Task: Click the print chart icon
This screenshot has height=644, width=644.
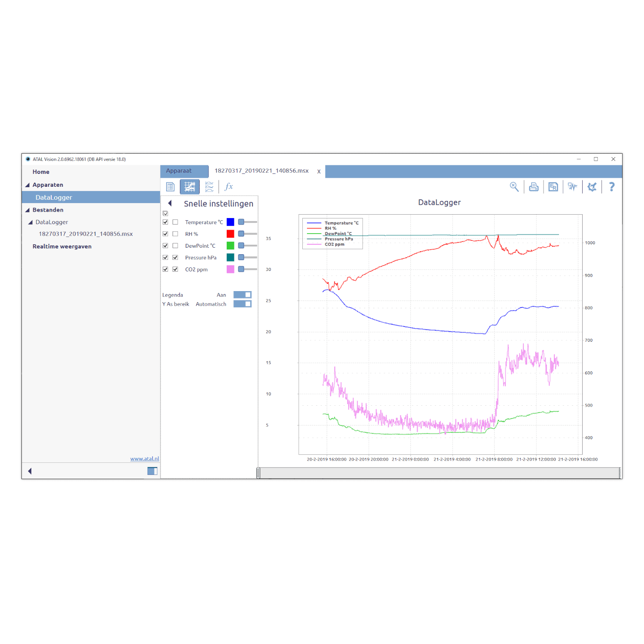Action: click(x=534, y=187)
